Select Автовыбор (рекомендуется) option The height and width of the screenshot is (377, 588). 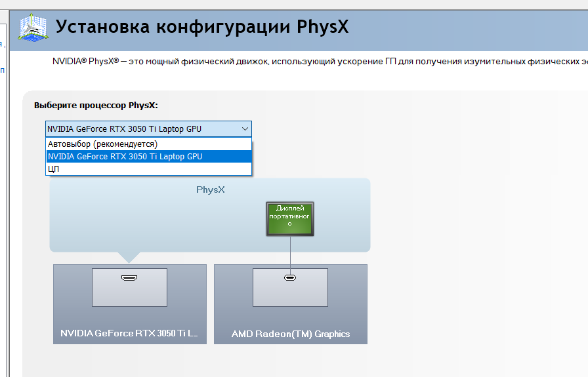148,144
